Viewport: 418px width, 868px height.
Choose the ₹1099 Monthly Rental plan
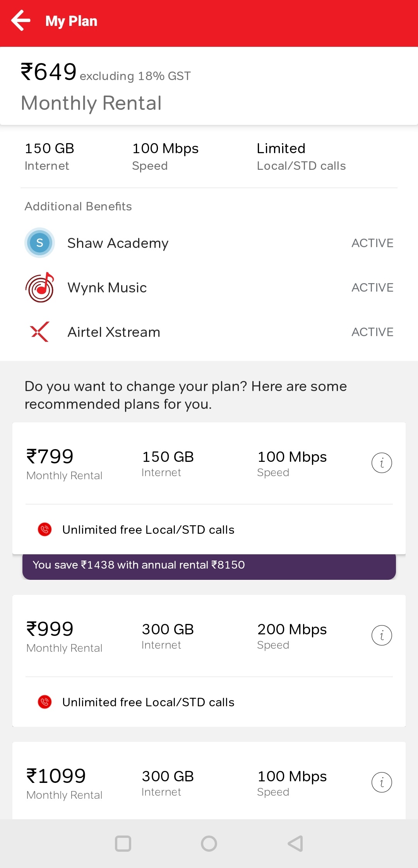(64, 783)
